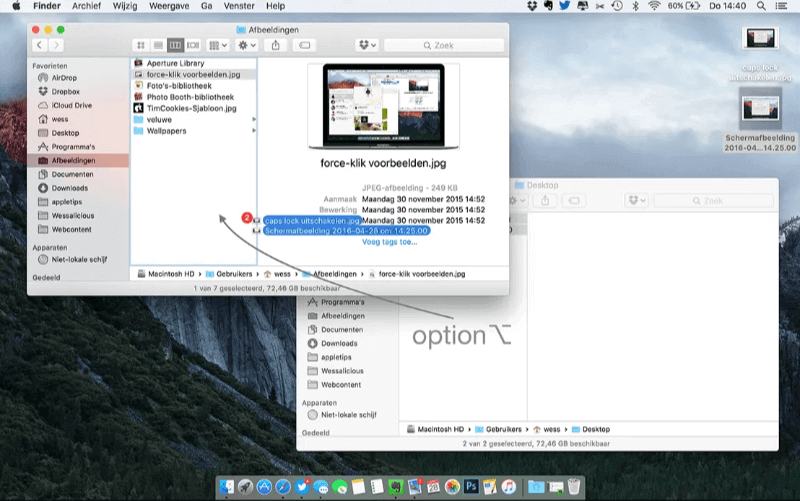Screen dimensions: 800x501
Task: Expand the Wallpapers folder arrow
Action: (x=254, y=131)
